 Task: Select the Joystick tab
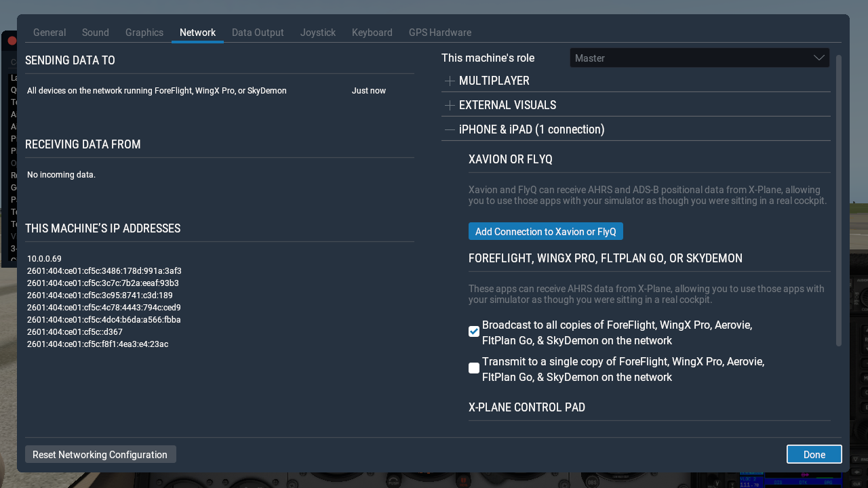point(318,33)
